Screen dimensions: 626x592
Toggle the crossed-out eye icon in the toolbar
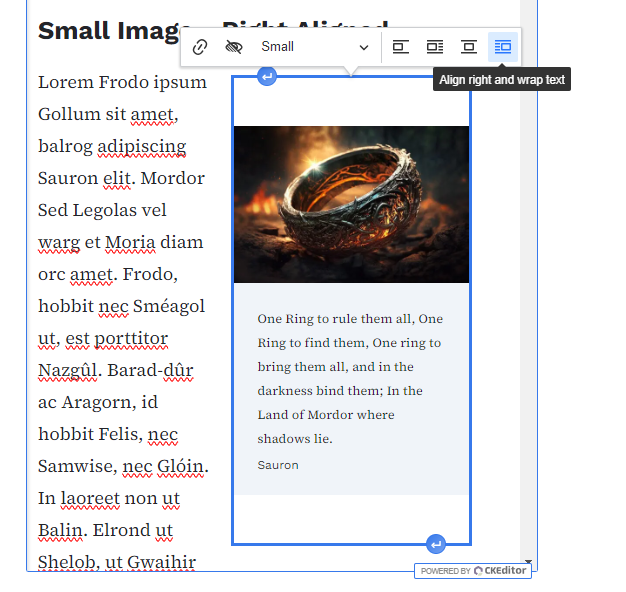tap(234, 47)
